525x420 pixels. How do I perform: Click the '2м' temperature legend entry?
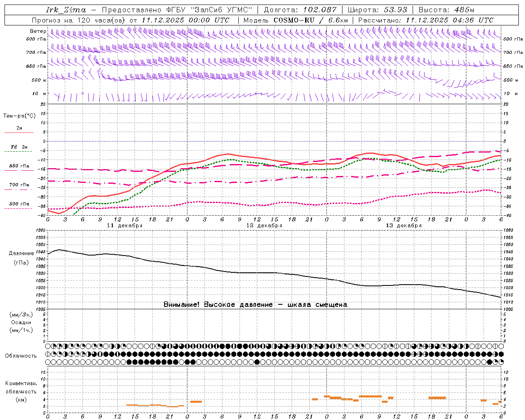coord(19,128)
